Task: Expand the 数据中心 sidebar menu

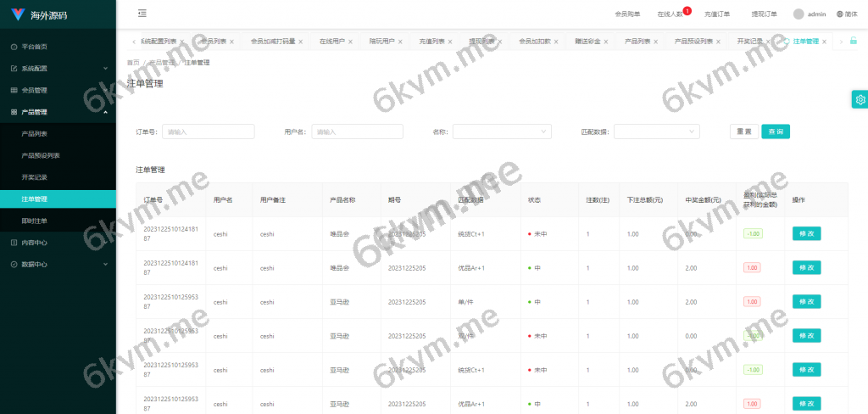Action: 105,265
